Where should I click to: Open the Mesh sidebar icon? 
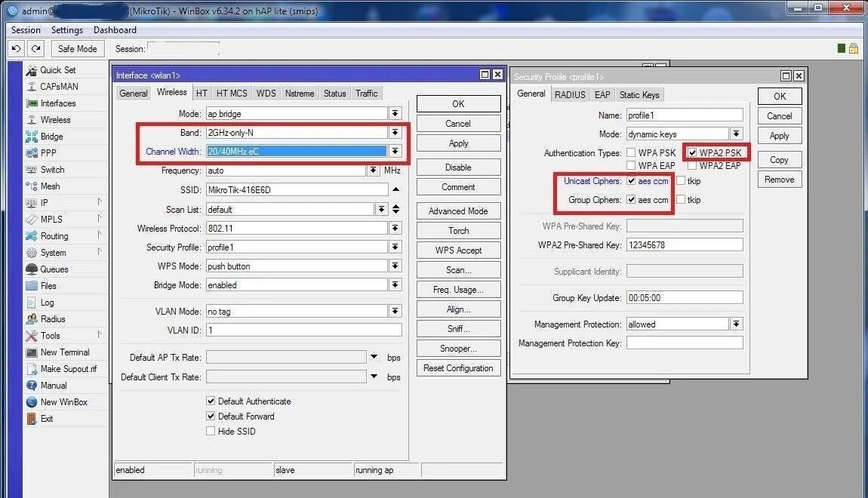[x=32, y=186]
